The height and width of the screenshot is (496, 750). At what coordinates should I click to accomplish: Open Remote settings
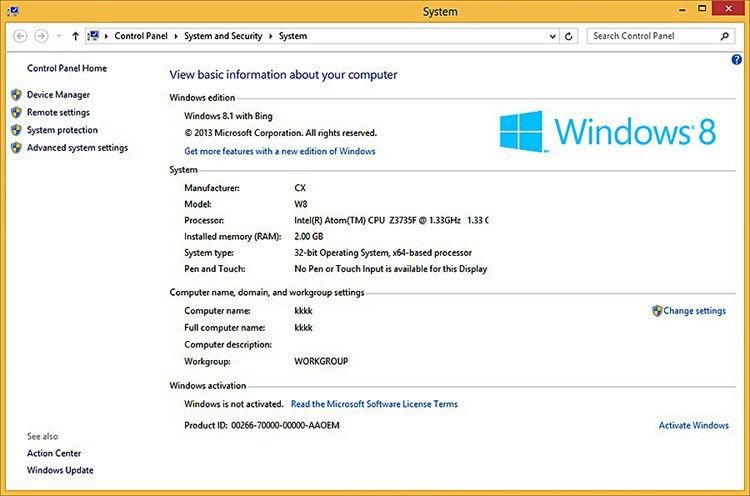click(58, 112)
